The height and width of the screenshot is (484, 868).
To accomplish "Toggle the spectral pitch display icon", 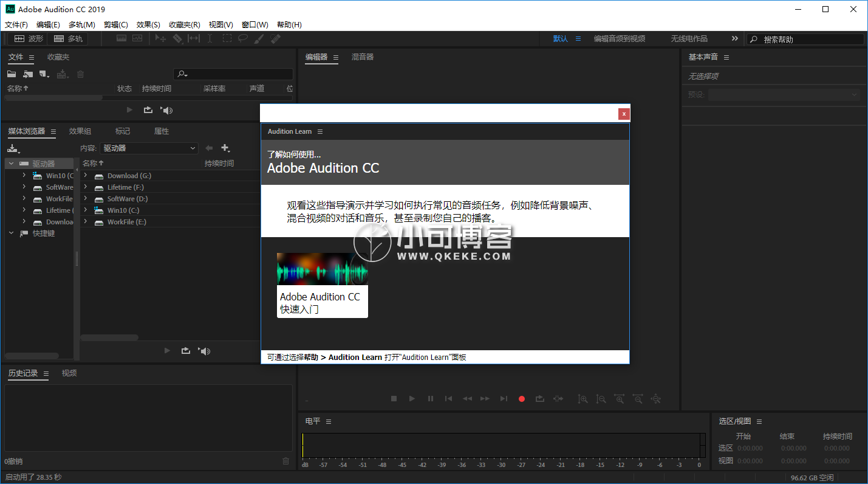I will click(137, 38).
